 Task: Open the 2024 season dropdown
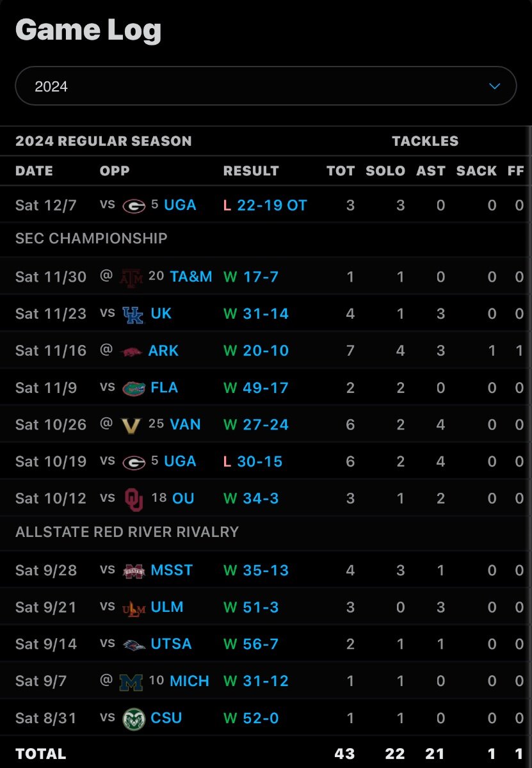click(x=266, y=86)
